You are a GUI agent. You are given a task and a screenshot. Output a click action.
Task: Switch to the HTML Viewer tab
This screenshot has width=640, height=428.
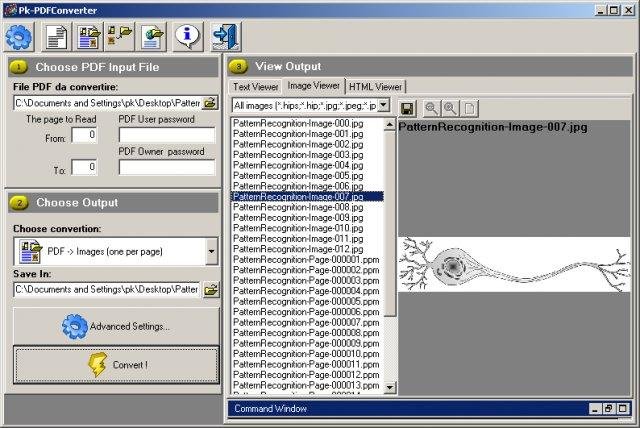376,87
